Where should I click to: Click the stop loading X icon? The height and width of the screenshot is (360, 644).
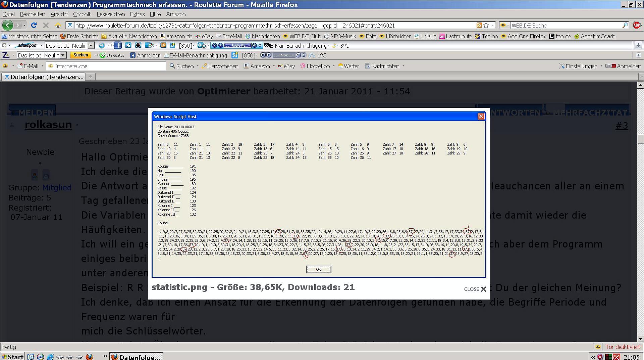pyautogui.click(x=46, y=25)
